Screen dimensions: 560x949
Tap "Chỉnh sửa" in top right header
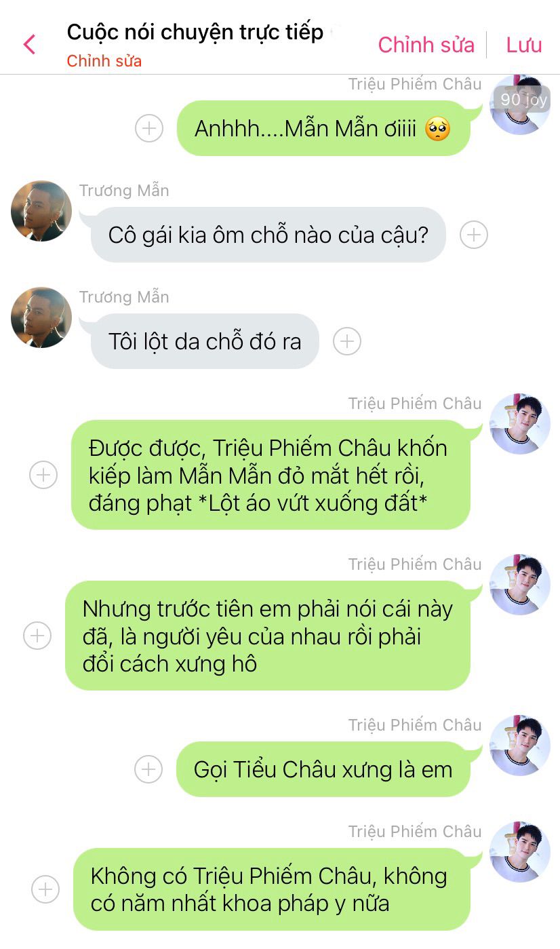point(426,45)
